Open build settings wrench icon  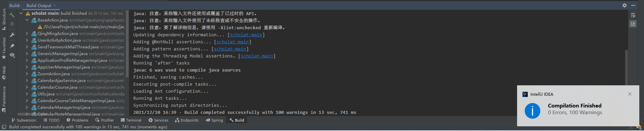12,35
